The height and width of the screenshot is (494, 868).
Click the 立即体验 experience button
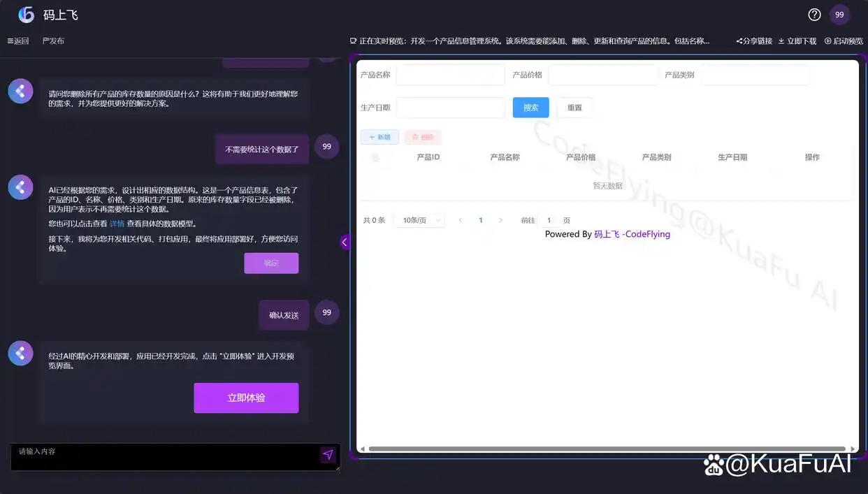coord(246,398)
